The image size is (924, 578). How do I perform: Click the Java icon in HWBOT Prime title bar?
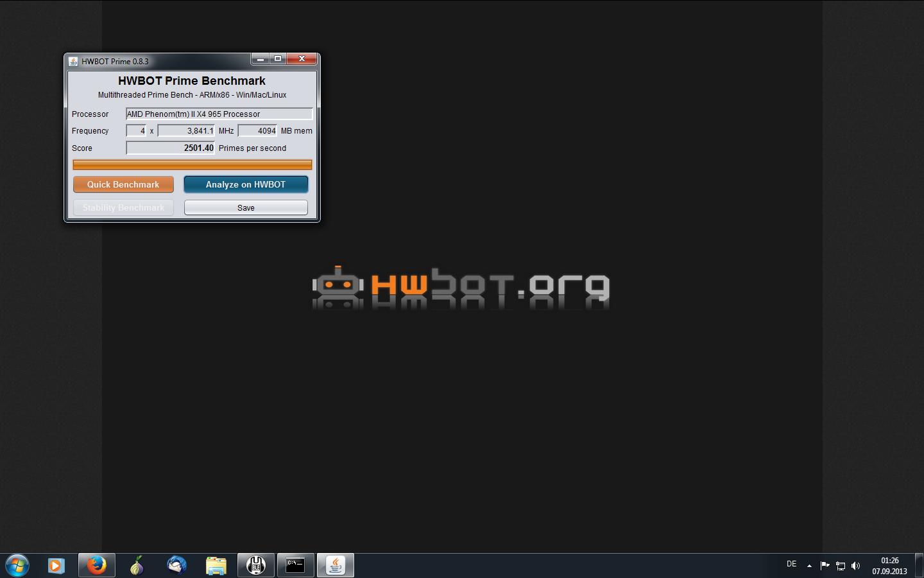point(73,62)
